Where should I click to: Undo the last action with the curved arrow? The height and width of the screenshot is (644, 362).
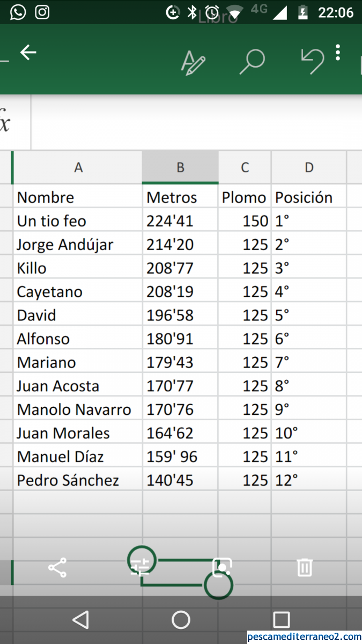click(x=313, y=61)
